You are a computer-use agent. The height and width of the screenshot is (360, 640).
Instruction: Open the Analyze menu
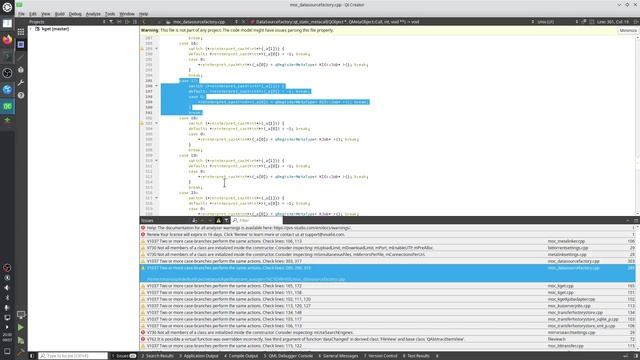pos(93,14)
